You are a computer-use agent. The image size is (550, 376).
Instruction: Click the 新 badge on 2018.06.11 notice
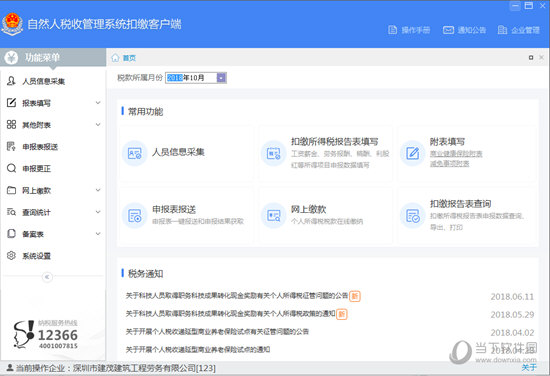[355, 296]
